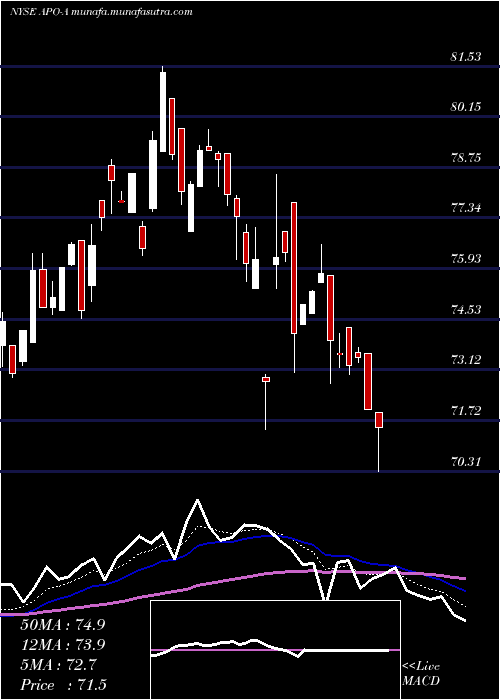Click inside the Live MACD inset box

[275, 650]
